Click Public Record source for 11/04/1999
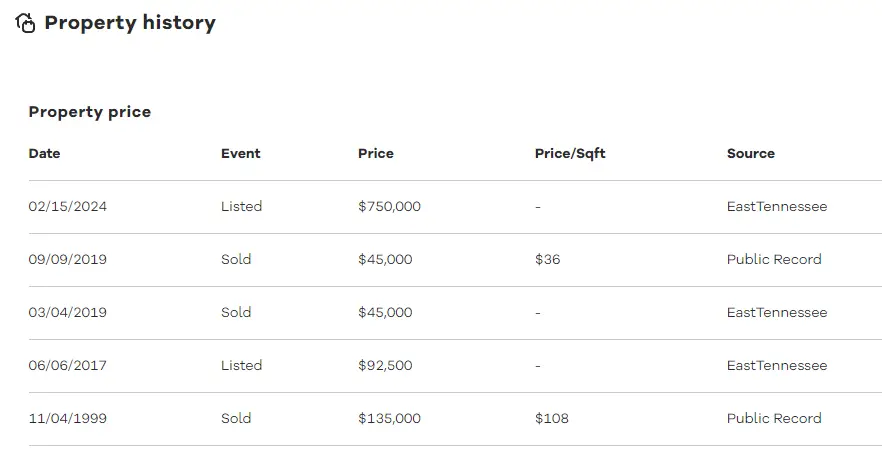The image size is (882, 463). (774, 418)
